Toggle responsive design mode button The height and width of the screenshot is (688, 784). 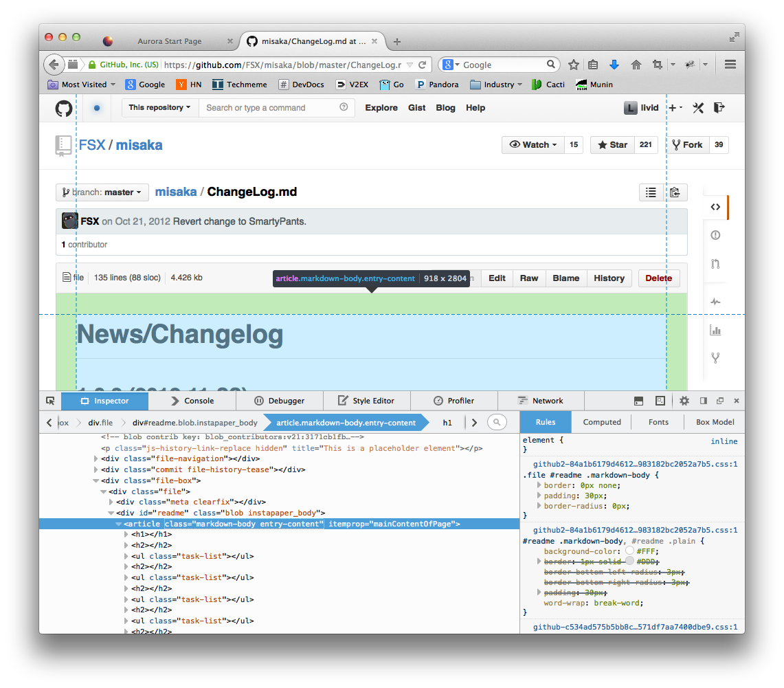point(660,401)
